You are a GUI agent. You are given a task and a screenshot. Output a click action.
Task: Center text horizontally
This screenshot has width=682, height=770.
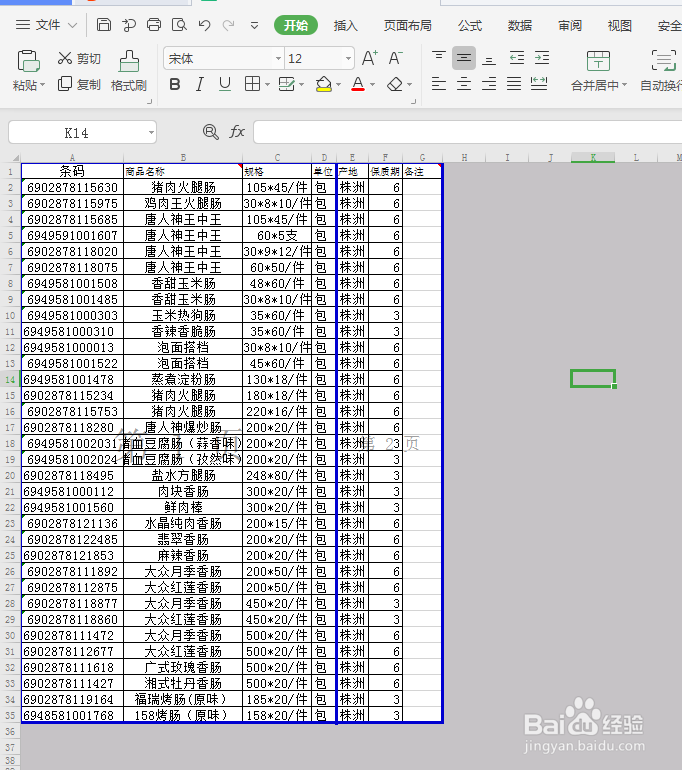[x=464, y=84]
